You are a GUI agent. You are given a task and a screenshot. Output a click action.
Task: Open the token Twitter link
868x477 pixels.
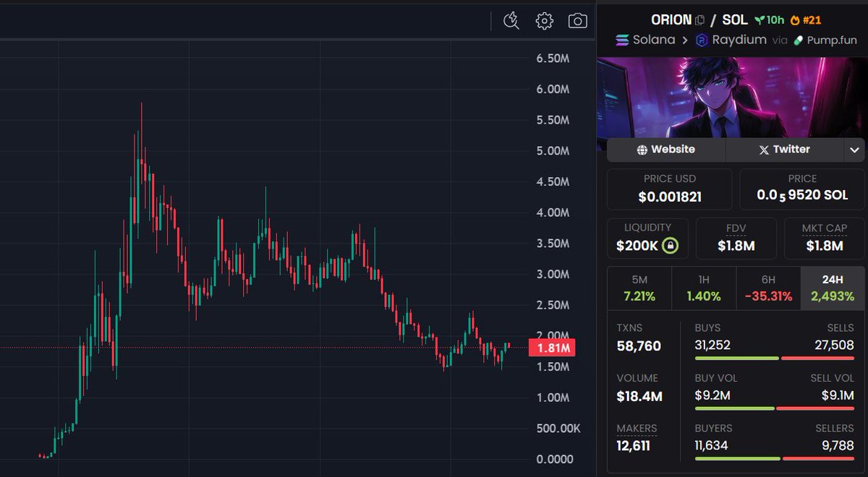coord(784,150)
